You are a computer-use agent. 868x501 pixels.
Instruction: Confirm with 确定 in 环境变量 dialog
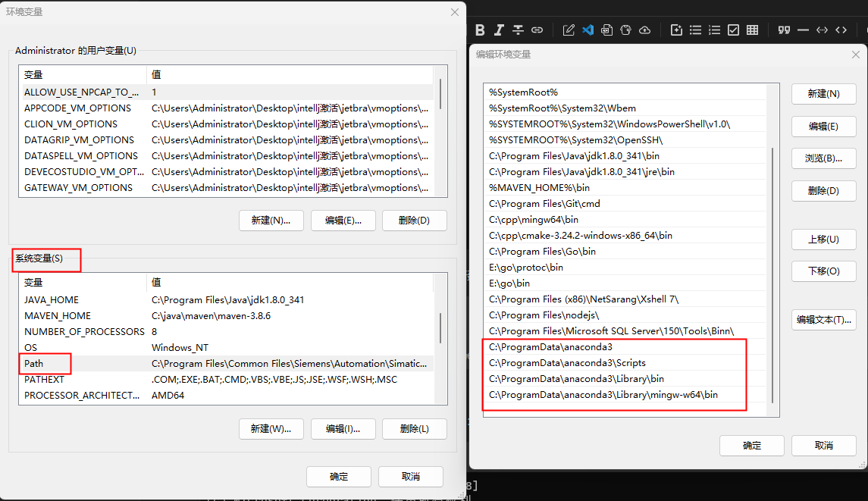[x=339, y=476]
